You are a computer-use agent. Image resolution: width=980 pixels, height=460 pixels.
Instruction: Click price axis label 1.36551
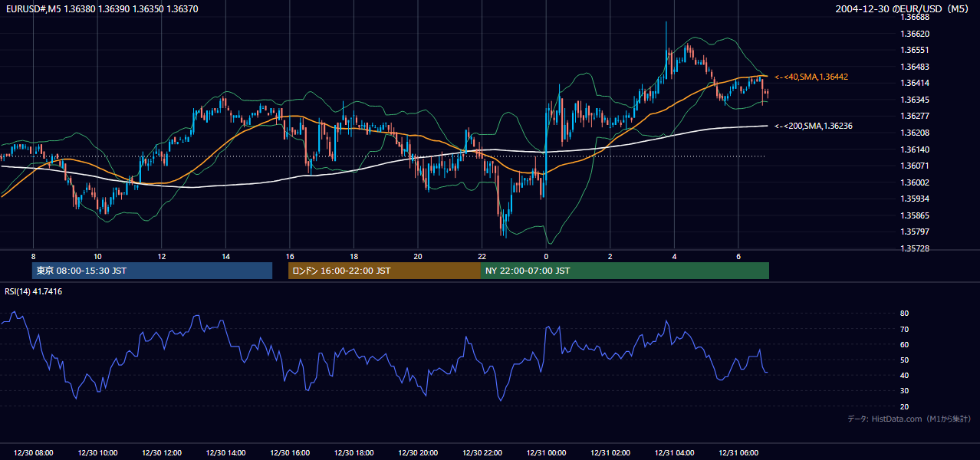(914, 50)
